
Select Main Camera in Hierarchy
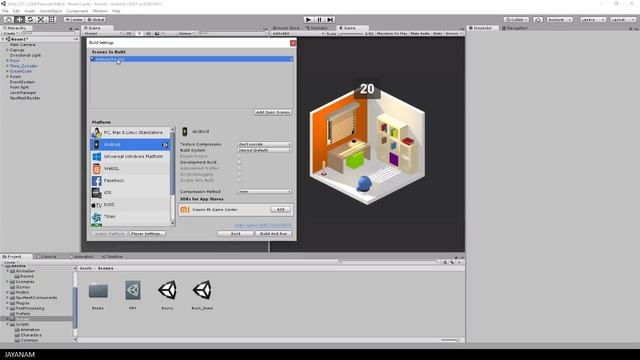point(22,45)
